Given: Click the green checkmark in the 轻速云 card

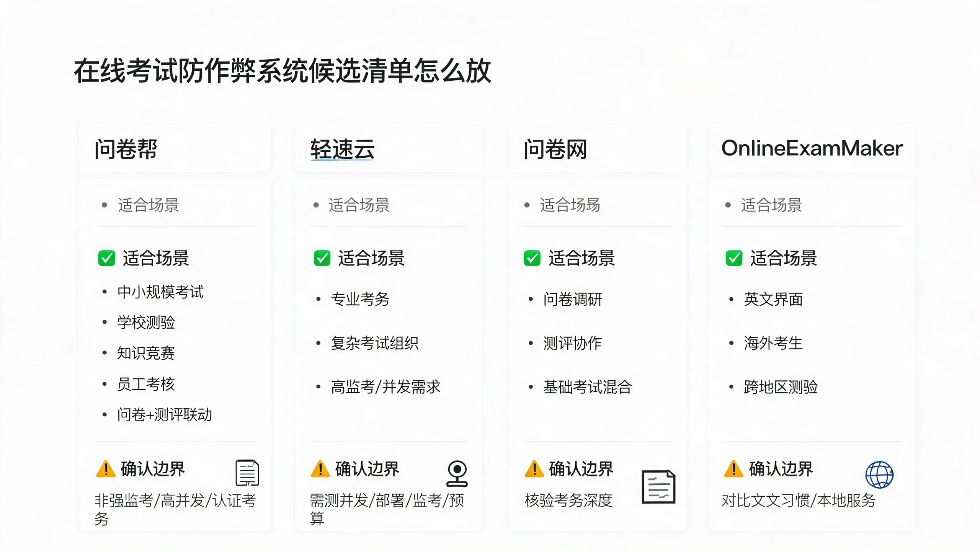Looking at the screenshot, I should [x=322, y=258].
